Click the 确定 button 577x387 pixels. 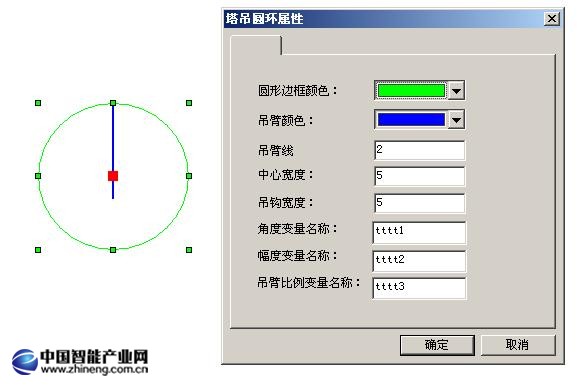pos(437,345)
